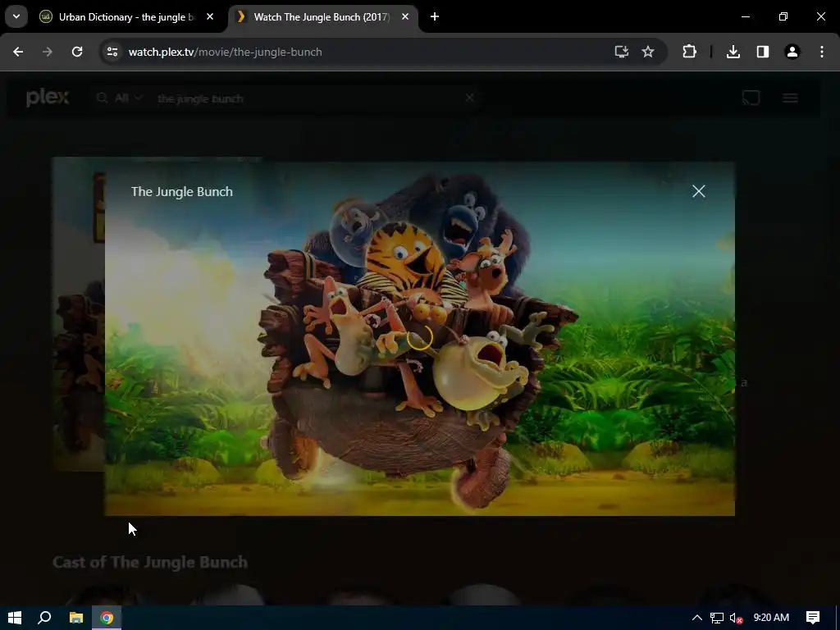
Task: Clear the Plex search text
Action: pos(469,98)
